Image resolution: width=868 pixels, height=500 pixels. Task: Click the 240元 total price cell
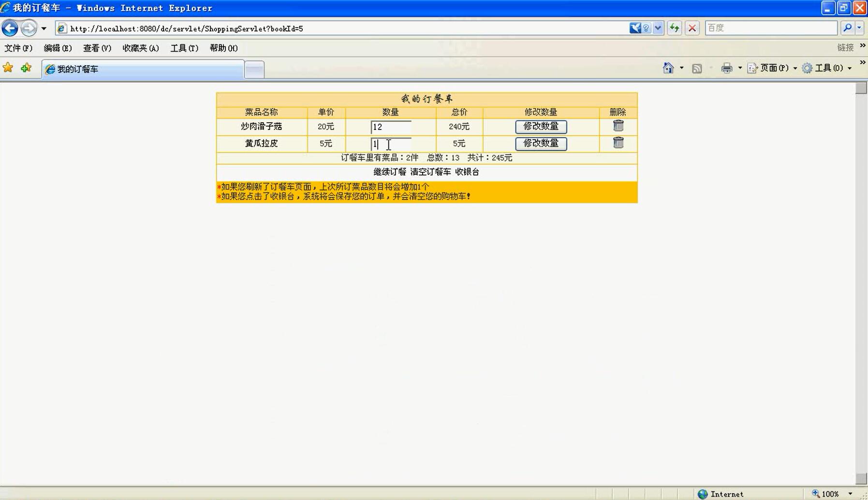pyautogui.click(x=459, y=127)
